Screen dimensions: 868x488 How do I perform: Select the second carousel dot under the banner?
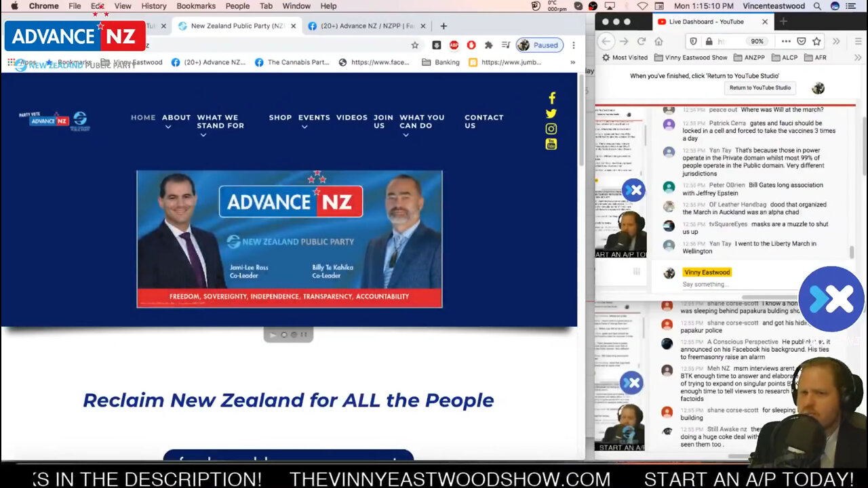coord(294,335)
